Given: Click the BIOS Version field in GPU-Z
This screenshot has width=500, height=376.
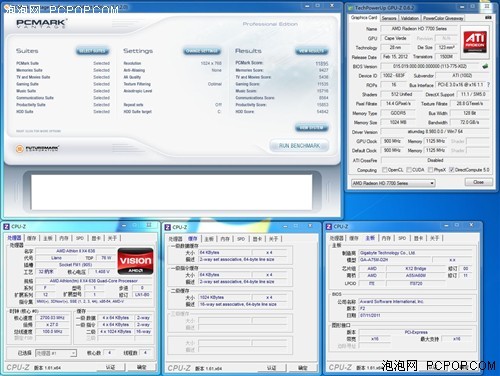Looking at the screenshot, I should [x=430, y=66].
